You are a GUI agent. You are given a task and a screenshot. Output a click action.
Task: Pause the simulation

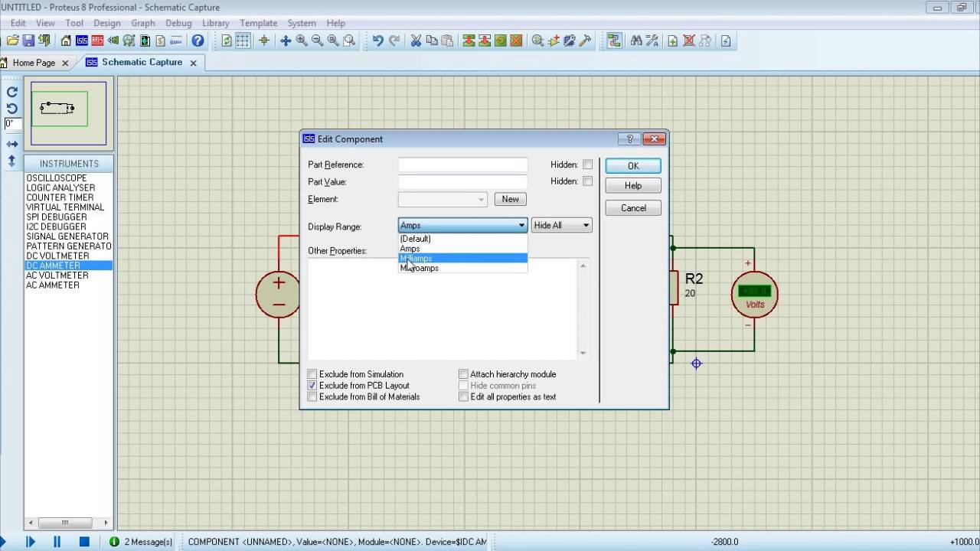coord(57,541)
